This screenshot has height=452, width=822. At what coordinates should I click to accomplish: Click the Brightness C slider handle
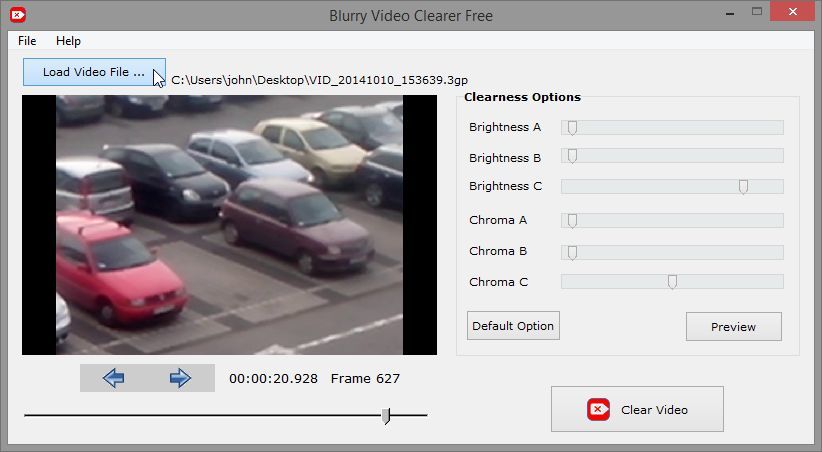[743, 187]
